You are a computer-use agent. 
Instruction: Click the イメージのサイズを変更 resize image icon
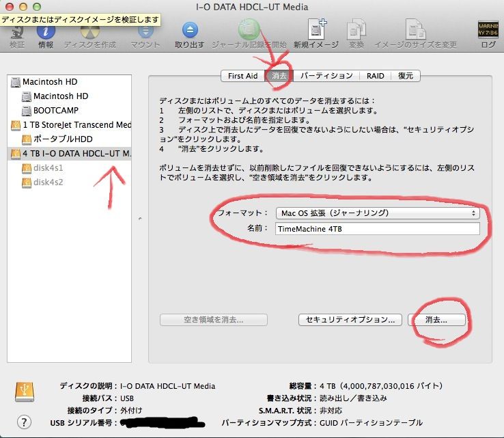pyautogui.click(x=415, y=29)
